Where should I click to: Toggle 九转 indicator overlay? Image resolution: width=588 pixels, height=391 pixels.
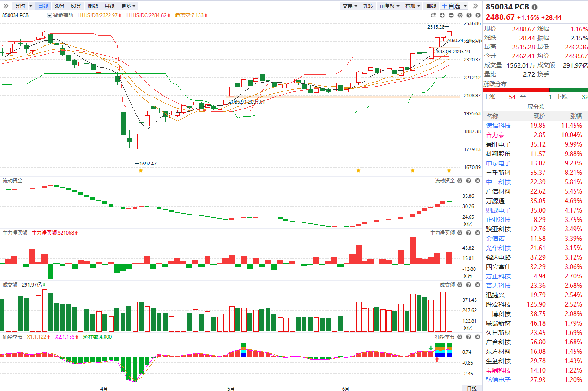[368, 6]
